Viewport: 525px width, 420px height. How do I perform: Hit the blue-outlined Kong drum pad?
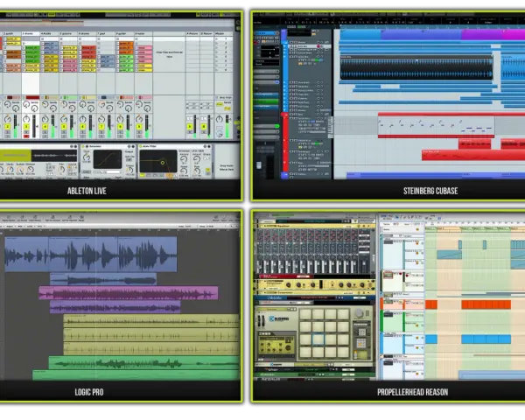tap(318, 339)
